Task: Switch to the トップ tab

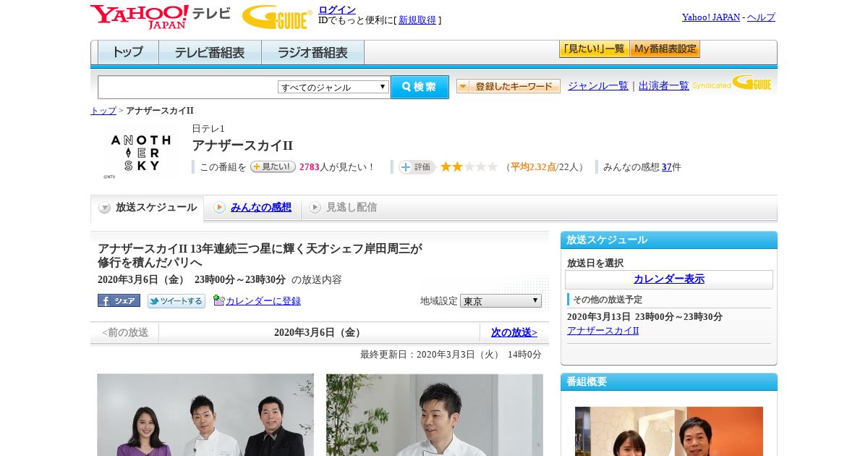Action: [x=128, y=52]
